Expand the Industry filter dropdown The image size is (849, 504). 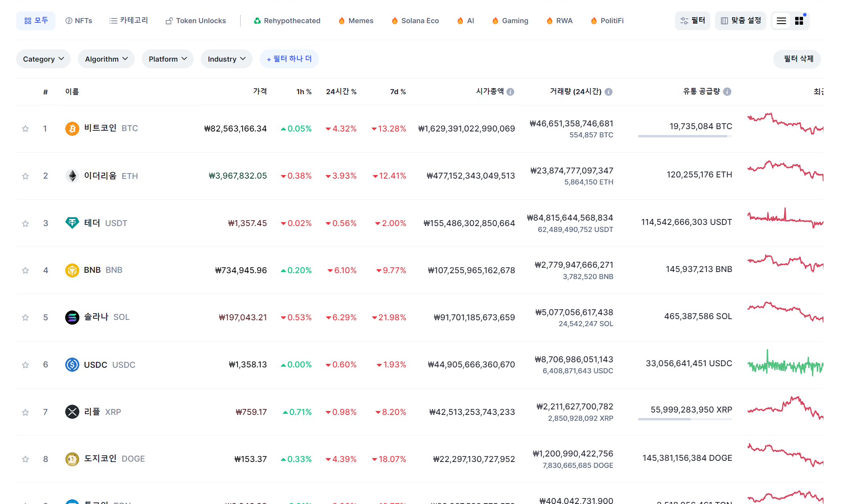coord(226,59)
